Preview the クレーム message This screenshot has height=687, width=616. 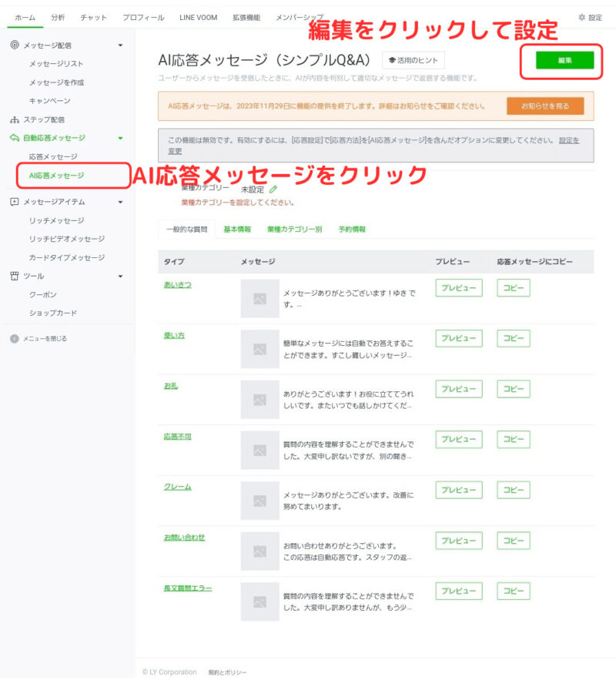tap(459, 490)
